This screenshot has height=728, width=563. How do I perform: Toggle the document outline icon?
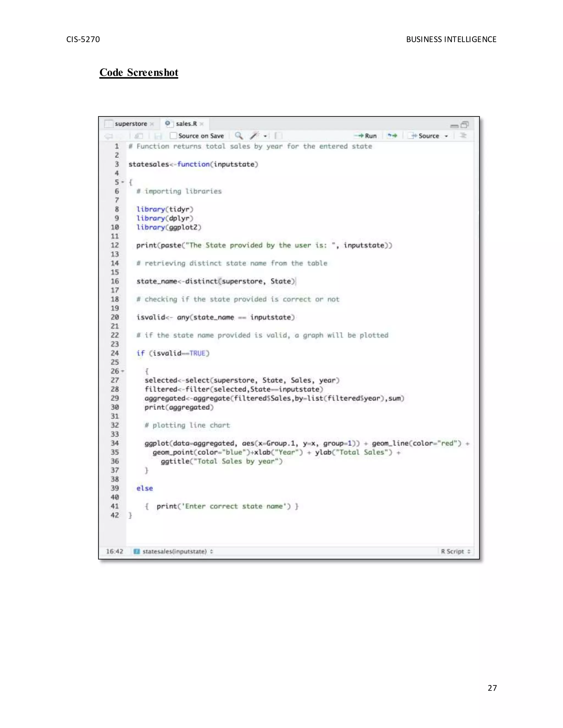coord(463,135)
